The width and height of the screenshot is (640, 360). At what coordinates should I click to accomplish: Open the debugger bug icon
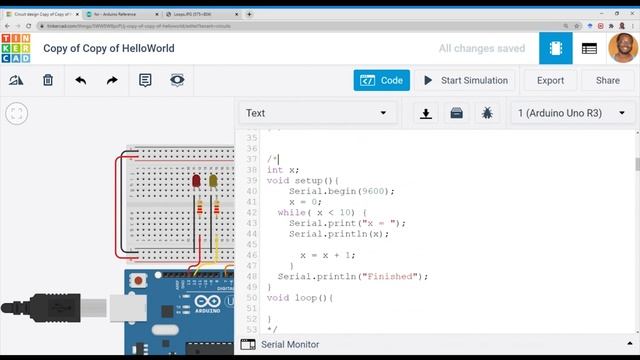[487, 113]
